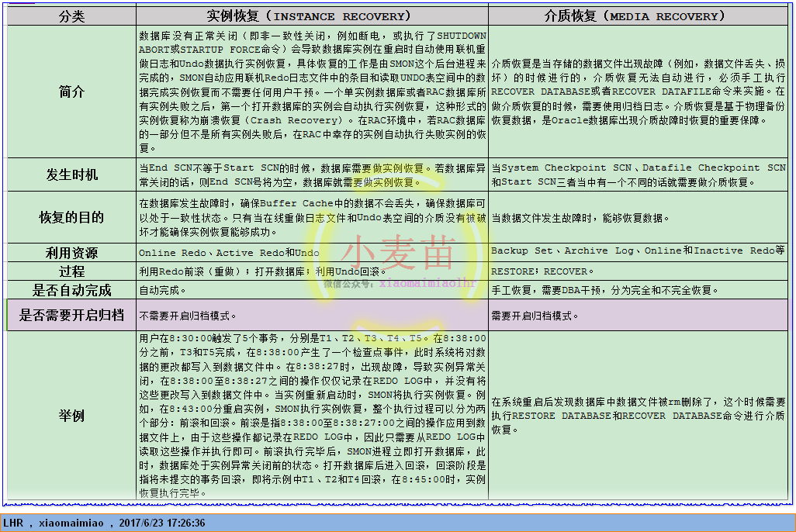Click the 介质恢复 (MEDIA RECOVERY) column header

point(639,16)
